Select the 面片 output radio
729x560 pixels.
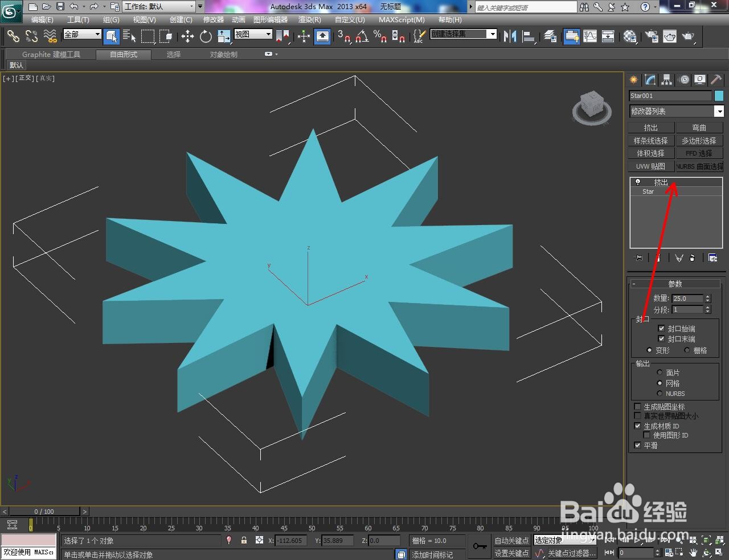[660, 372]
